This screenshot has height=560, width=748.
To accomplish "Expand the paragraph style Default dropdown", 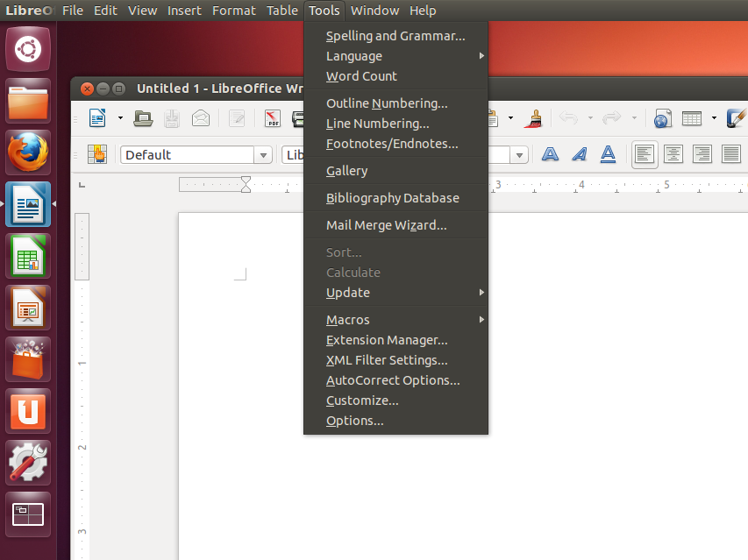I will click(263, 155).
